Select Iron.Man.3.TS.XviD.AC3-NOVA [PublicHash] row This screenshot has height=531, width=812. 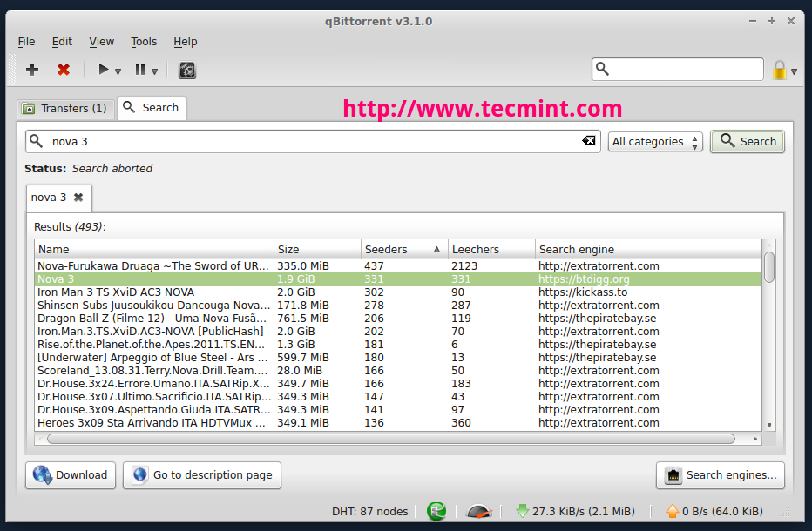[397, 332]
